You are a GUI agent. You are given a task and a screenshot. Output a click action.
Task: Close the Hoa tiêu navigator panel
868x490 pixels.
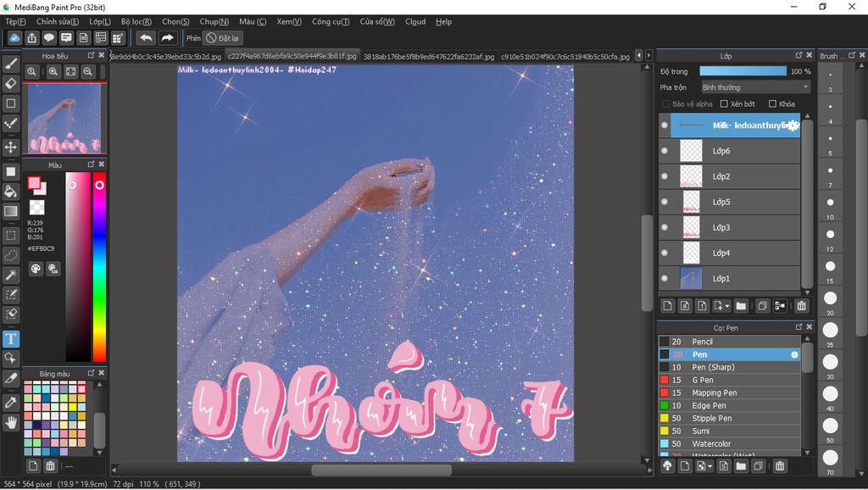[102, 55]
